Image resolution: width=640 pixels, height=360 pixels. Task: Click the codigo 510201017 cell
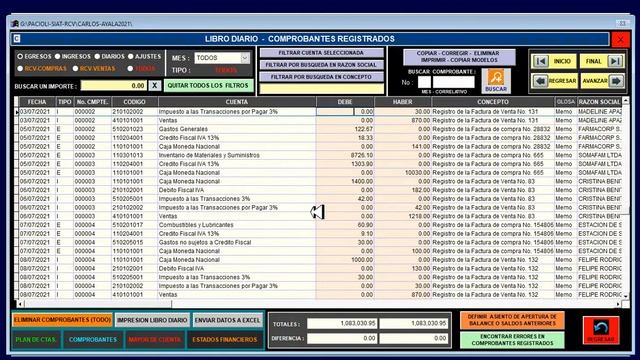(135, 225)
